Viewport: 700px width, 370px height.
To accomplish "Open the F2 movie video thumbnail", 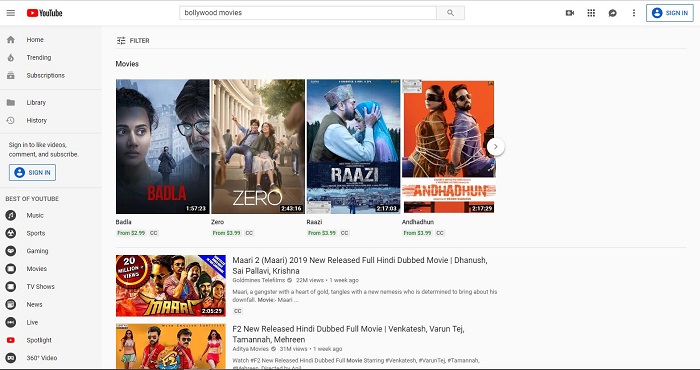I will 171,346.
